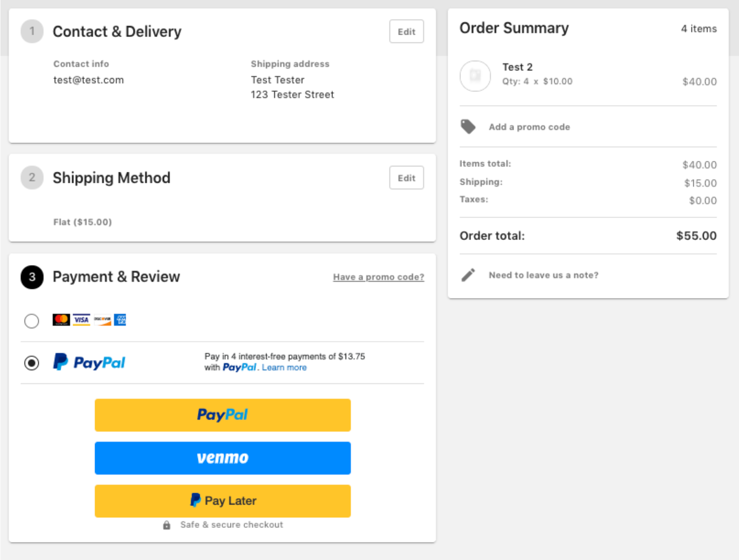Image resolution: width=739 pixels, height=560 pixels.
Task: Click the promo code tag icon
Action: click(x=468, y=127)
